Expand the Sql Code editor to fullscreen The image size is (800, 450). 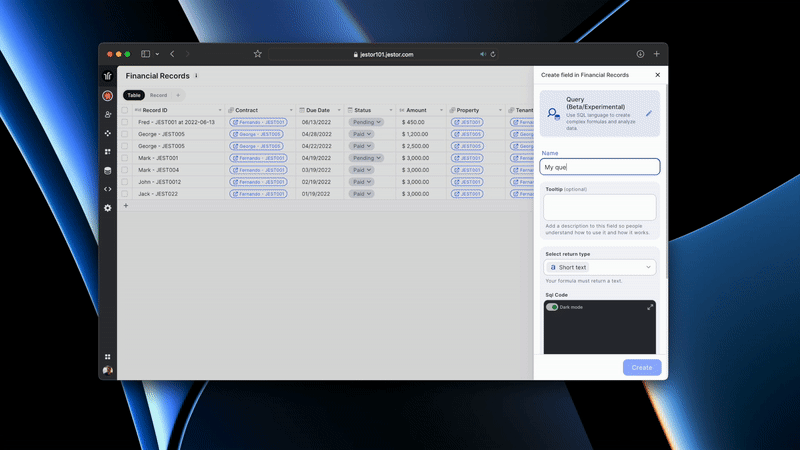tap(650, 307)
